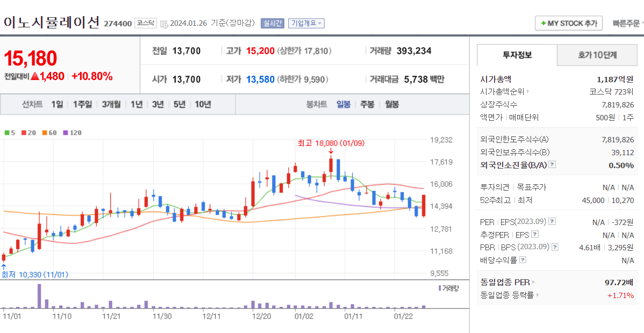Expand the 동일업종 등락률 arrow
The image size is (644, 333).
537,295
